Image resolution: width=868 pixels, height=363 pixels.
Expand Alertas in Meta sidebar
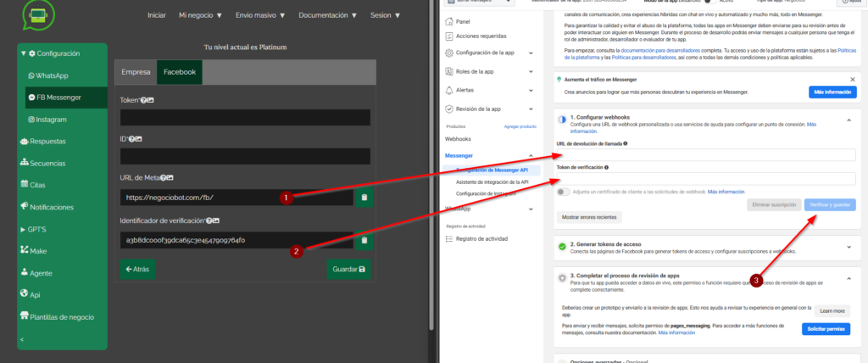click(531, 90)
